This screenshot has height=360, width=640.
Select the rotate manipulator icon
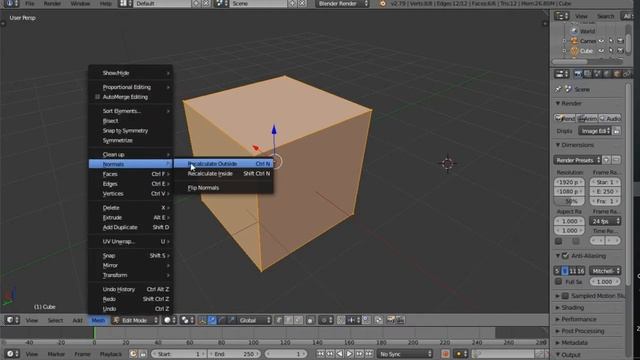[x=222, y=320]
